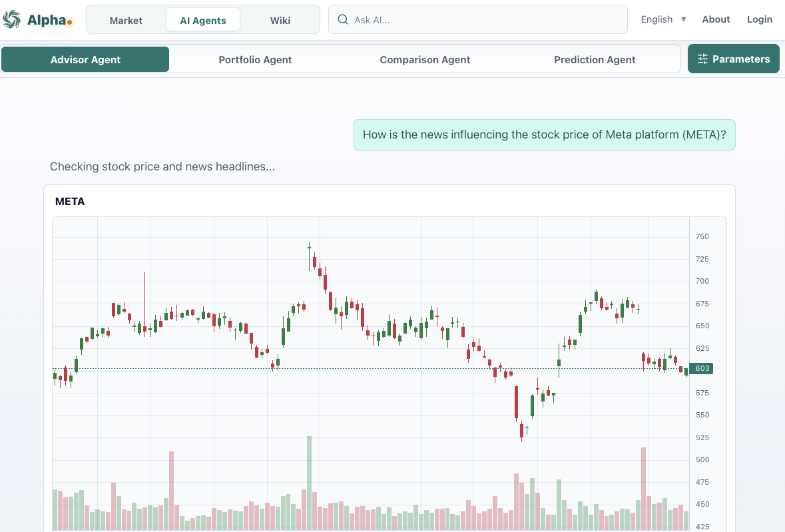The width and height of the screenshot is (785, 532).
Task: Click the English language label
Action: 656,19
